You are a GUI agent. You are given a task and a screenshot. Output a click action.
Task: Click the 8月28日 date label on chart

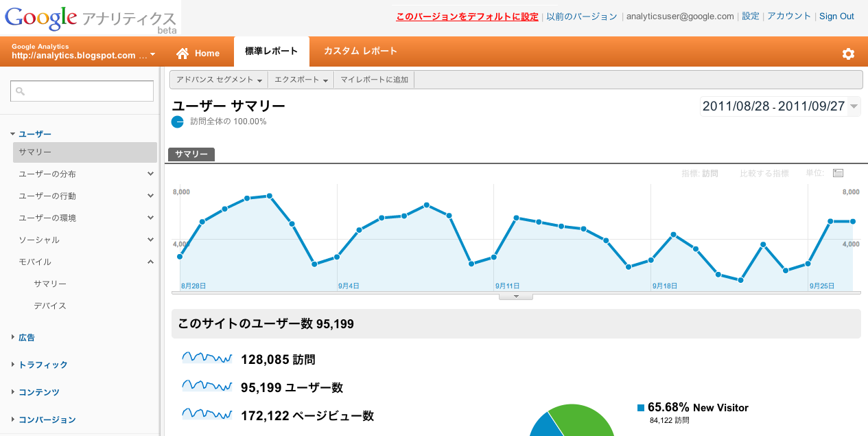click(193, 285)
